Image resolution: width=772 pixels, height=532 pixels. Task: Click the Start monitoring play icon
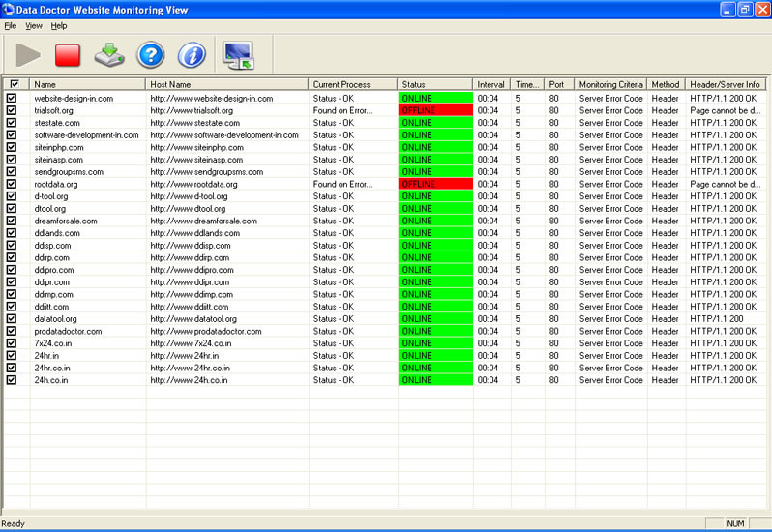click(x=29, y=55)
